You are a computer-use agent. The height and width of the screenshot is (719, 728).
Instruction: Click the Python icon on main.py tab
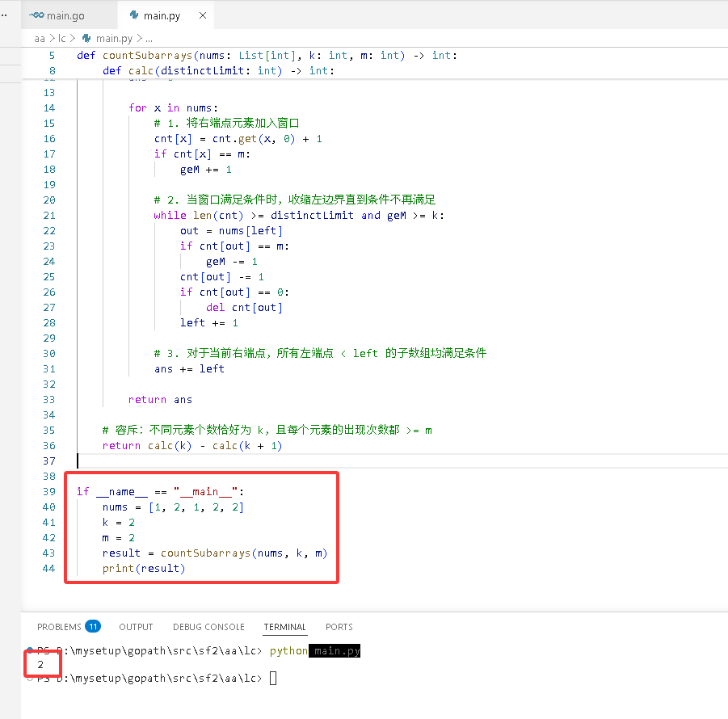(x=134, y=15)
